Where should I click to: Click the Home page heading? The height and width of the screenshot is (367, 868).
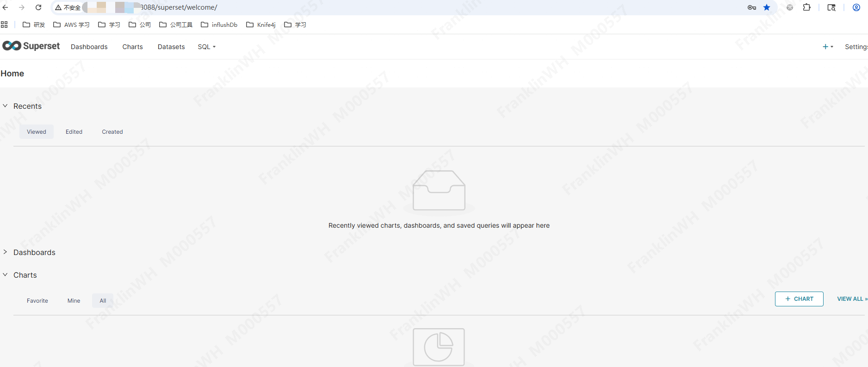pos(12,74)
